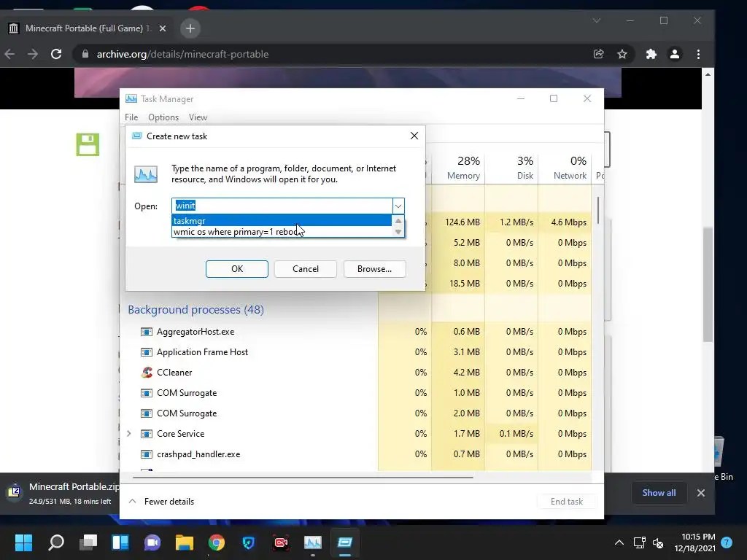Click the AggregatorHost.exe process icon

(147, 332)
